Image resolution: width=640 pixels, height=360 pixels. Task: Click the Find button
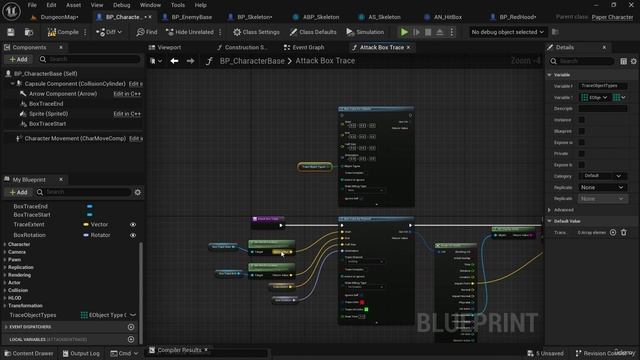pyautogui.click(x=147, y=32)
